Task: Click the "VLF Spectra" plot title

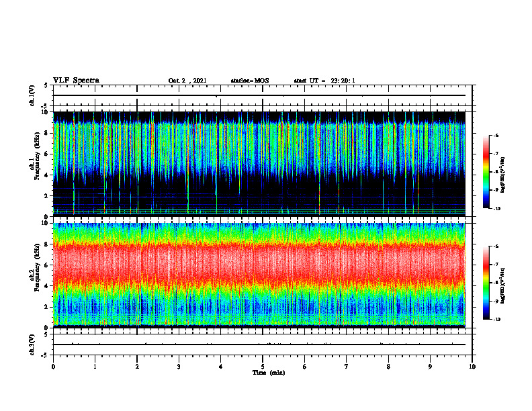Action: pyautogui.click(x=76, y=81)
